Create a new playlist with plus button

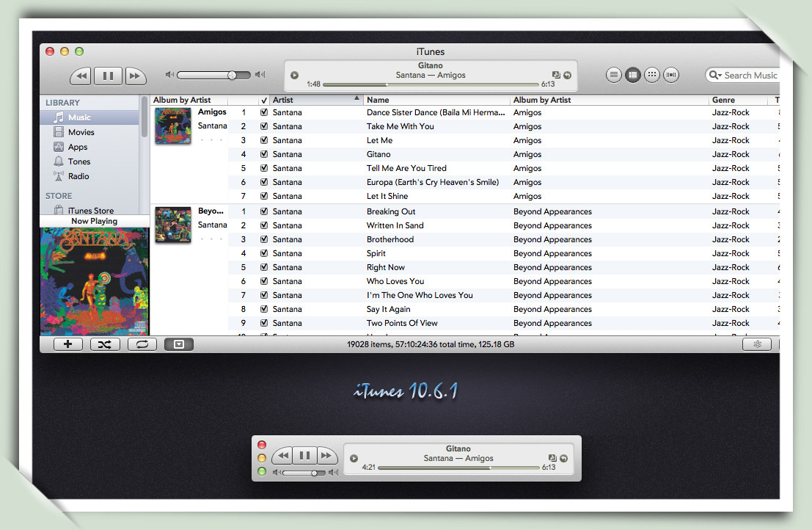tap(67, 344)
